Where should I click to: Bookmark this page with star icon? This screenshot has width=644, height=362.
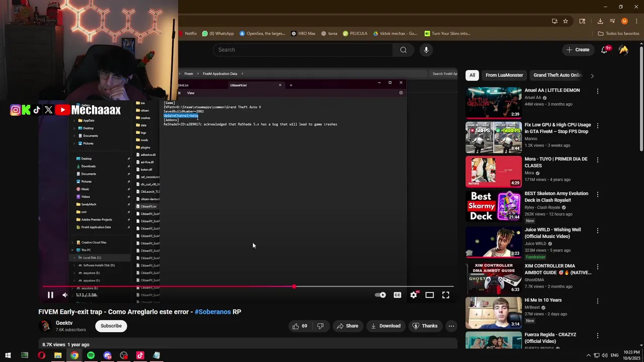(566, 21)
